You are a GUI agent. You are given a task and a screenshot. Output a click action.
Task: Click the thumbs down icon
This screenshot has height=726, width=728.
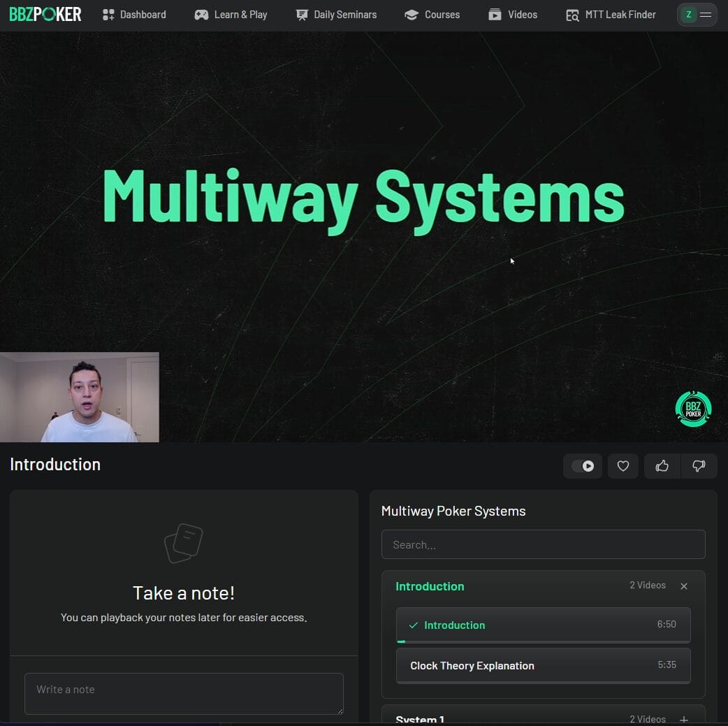pos(698,466)
